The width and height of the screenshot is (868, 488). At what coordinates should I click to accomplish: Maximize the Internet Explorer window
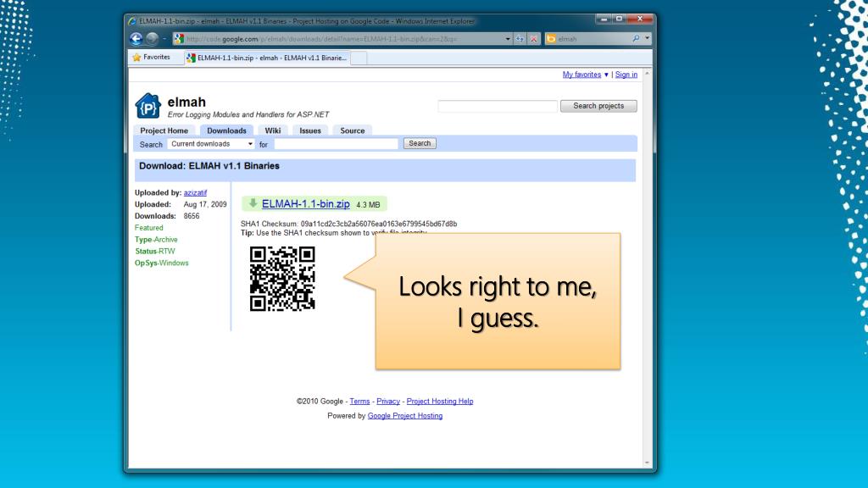619,19
